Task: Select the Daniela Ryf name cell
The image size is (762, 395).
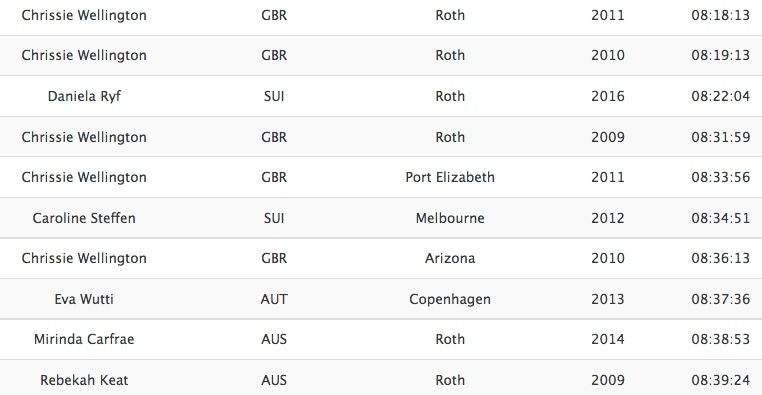Action: pyautogui.click(x=84, y=96)
